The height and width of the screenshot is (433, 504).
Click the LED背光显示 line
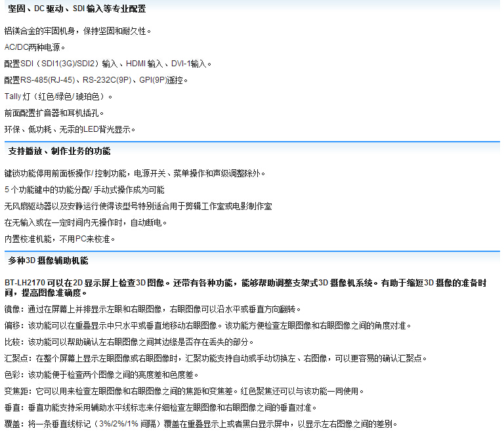70,129
